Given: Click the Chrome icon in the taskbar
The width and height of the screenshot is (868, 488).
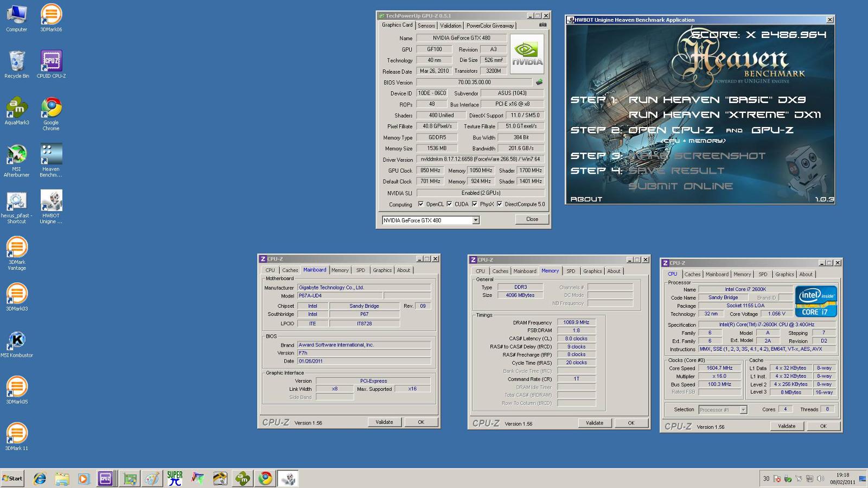Looking at the screenshot, I should click(x=265, y=478).
